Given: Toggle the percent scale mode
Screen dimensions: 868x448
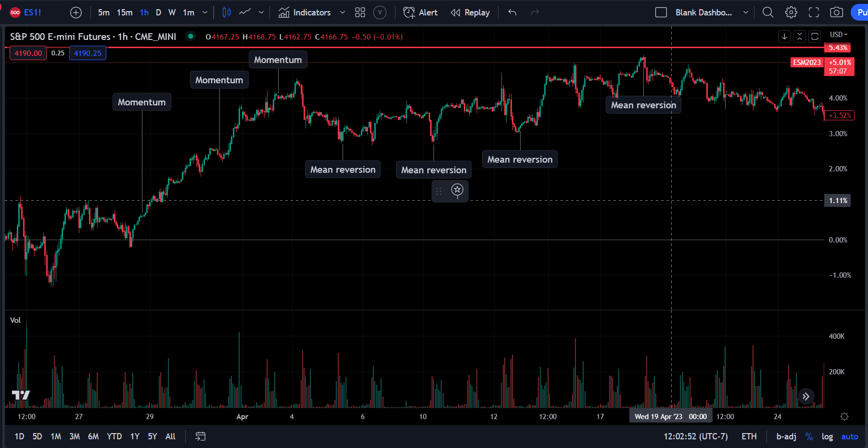Looking at the screenshot, I should click(x=809, y=436).
